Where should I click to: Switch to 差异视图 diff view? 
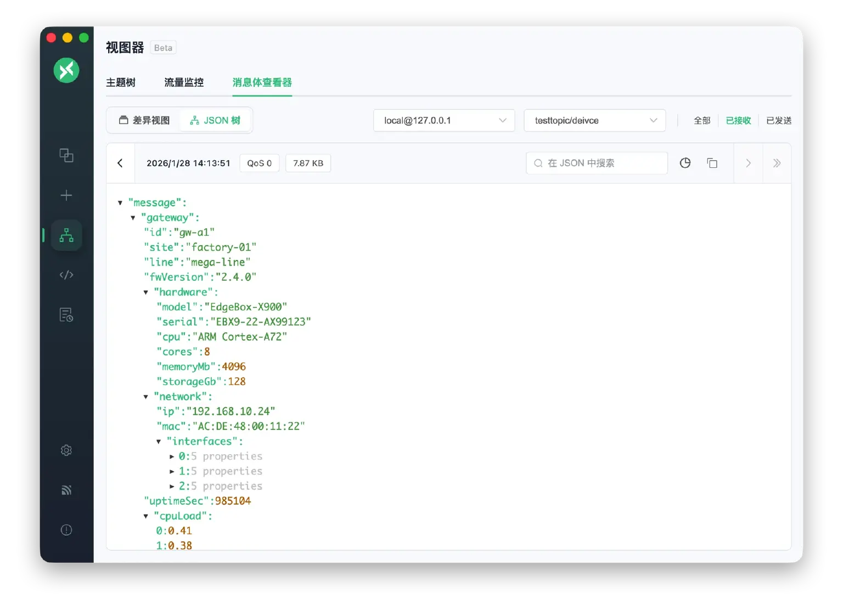[145, 120]
